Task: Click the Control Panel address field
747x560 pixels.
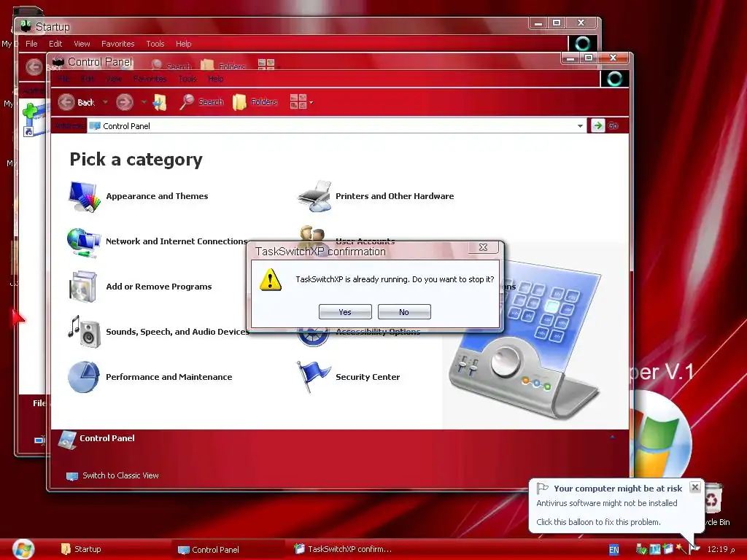Action: (338, 126)
